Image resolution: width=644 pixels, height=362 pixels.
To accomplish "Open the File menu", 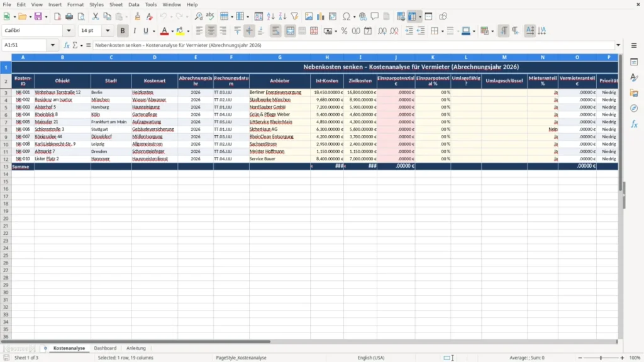I will 7,4.
